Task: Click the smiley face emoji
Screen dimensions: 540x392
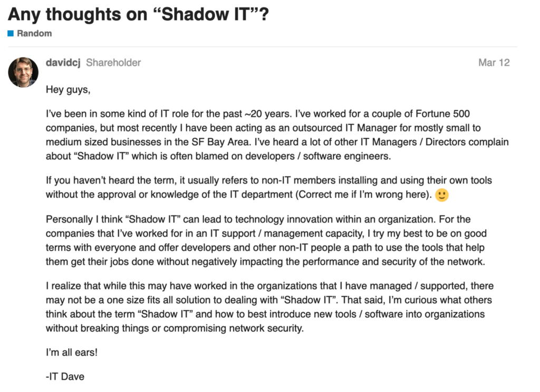Action: pos(442,195)
